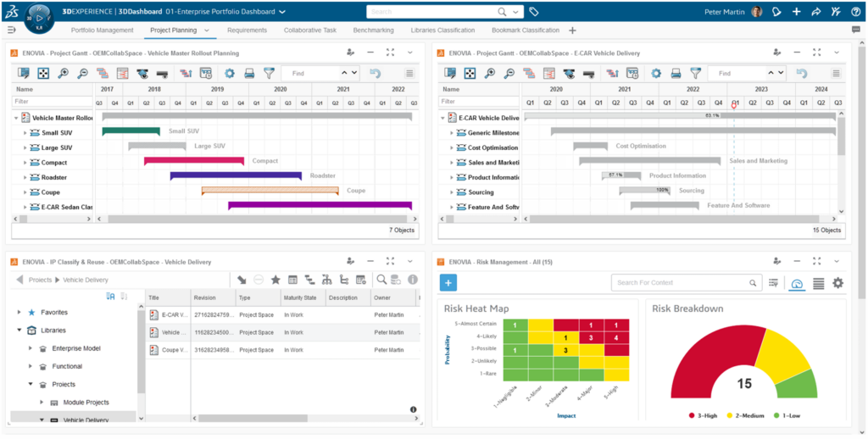Click the print icon in Vehicle Master Rollout Gantt toolbar

[249, 74]
